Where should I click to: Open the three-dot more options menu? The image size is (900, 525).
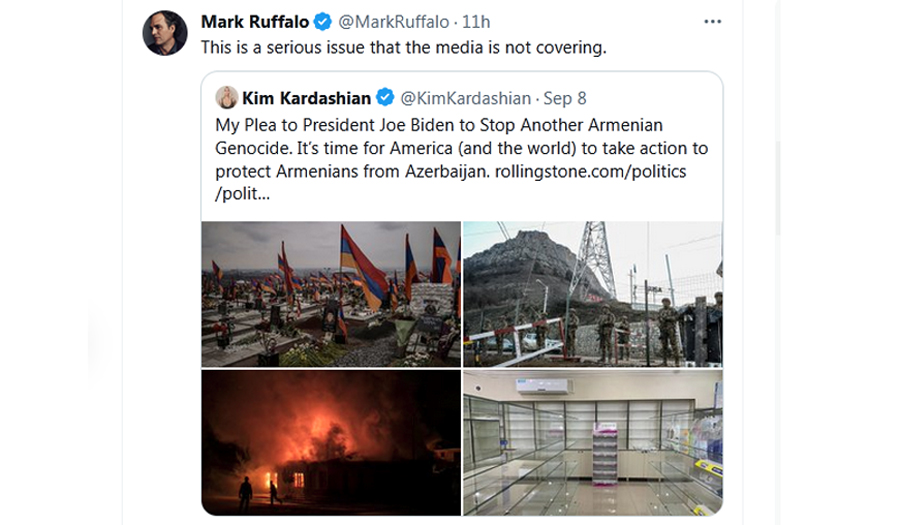point(712,22)
